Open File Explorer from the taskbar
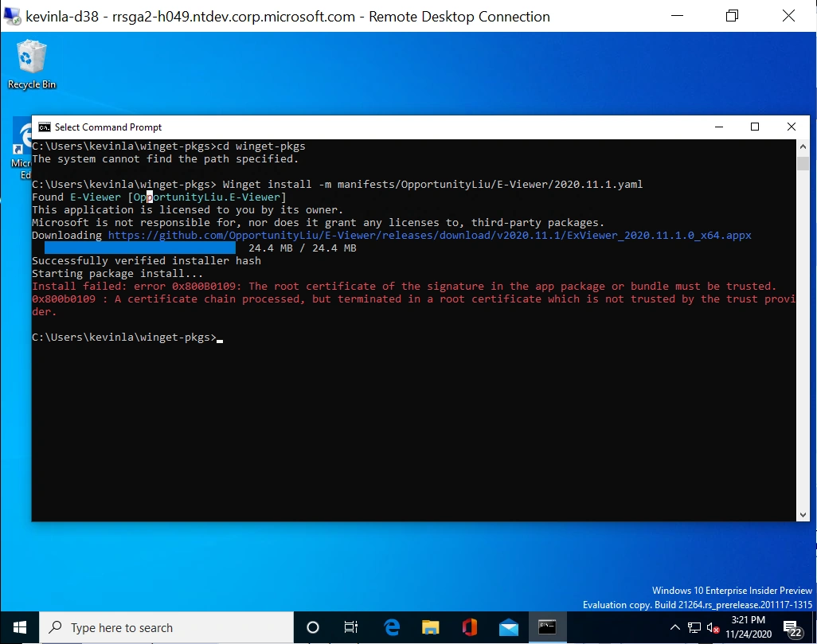The width and height of the screenshot is (817, 644). pyautogui.click(x=430, y=627)
